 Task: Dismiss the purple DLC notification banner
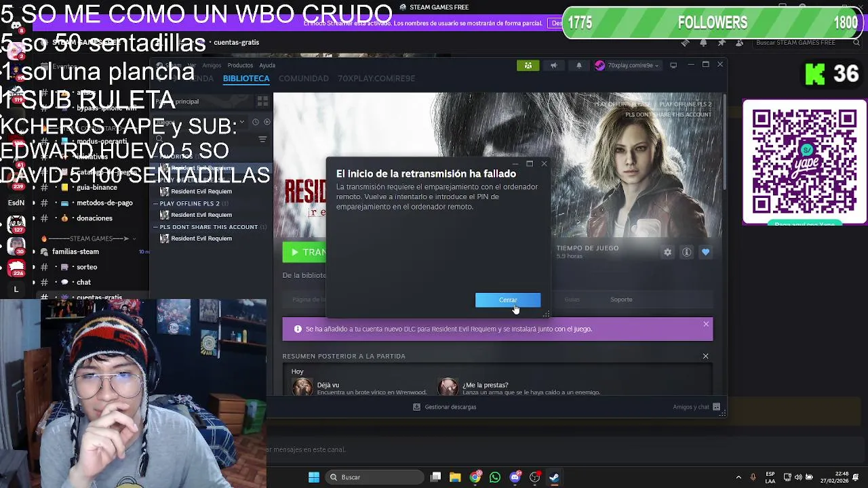(x=706, y=324)
